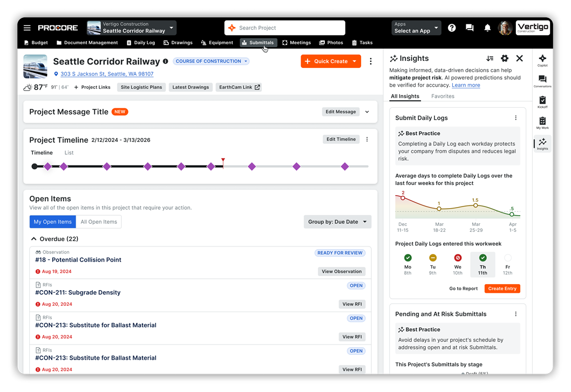
Task: Open Kickoff in the right sidebar
Action: coord(542,102)
